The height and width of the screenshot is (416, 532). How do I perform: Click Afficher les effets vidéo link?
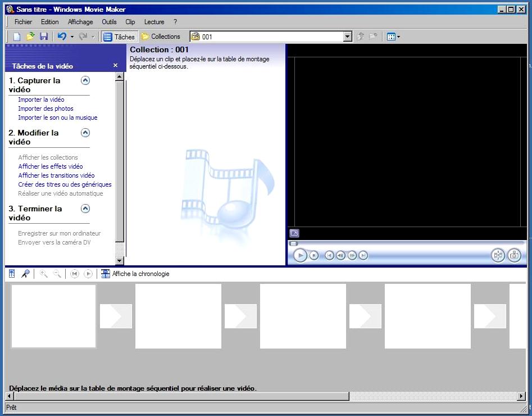point(50,166)
